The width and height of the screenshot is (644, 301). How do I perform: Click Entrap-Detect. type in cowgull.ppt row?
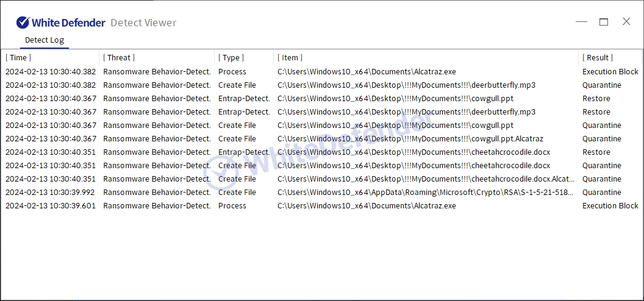(245, 99)
